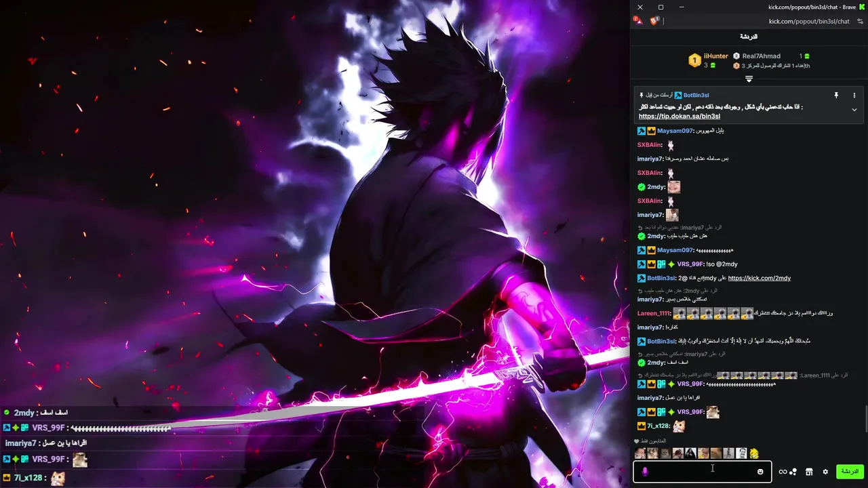Unpin message using right pin icon

[836, 96]
